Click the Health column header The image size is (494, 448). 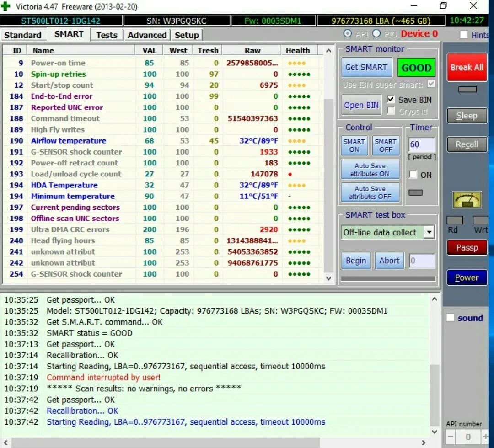(x=298, y=51)
